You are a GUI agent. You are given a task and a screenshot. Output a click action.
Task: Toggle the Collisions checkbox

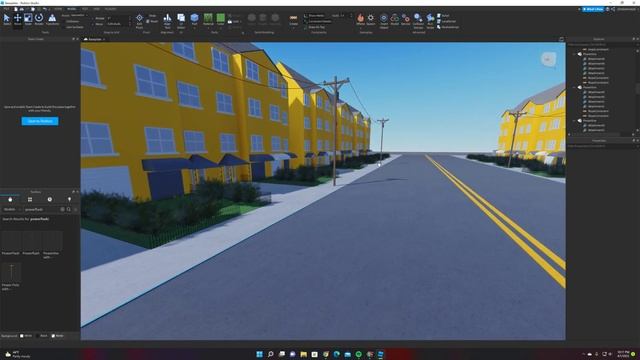tap(65, 21)
